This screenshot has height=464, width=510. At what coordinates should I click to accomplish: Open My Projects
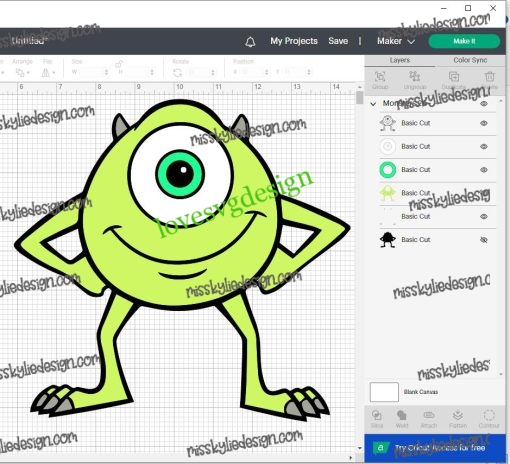[x=294, y=41]
